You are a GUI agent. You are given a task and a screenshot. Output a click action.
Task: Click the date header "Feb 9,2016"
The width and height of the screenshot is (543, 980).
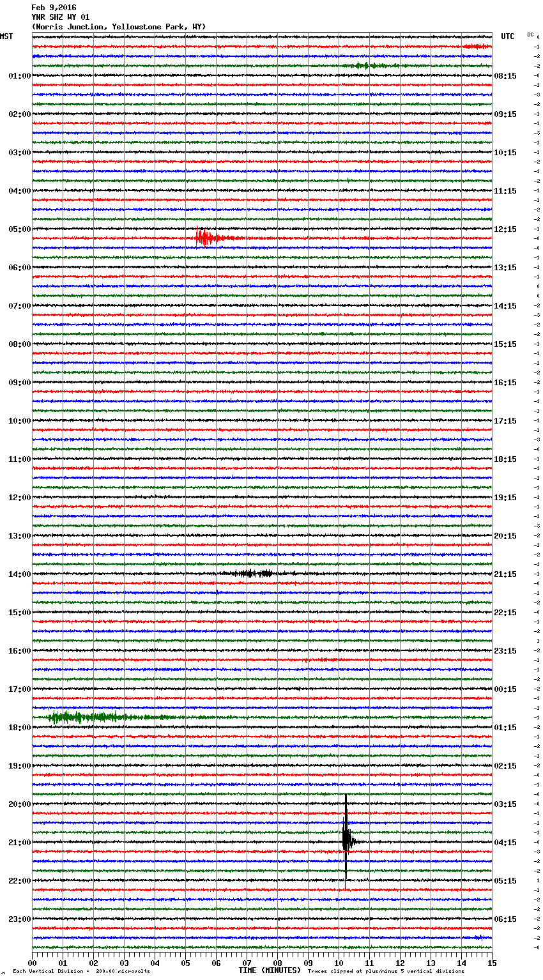point(54,8)
